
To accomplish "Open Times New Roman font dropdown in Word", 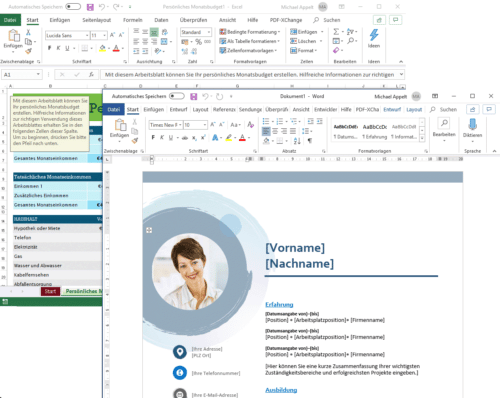I will [180, 125].
